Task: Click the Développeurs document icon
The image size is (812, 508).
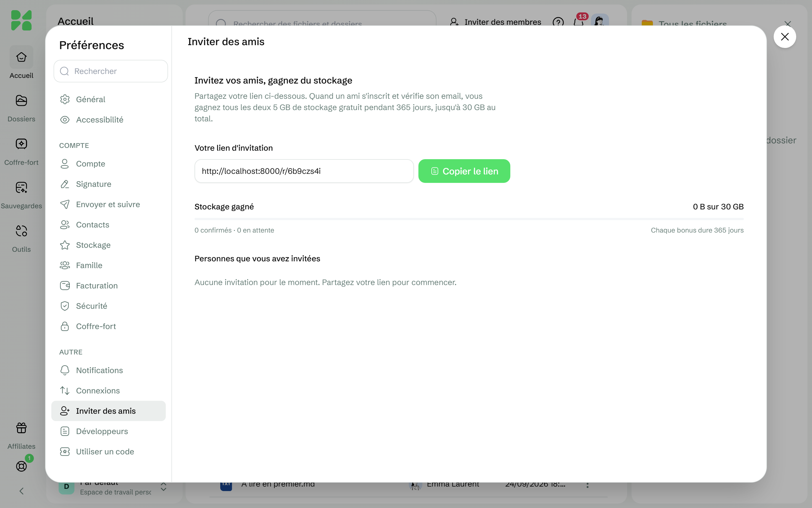Action: click(x=65, y=431)
